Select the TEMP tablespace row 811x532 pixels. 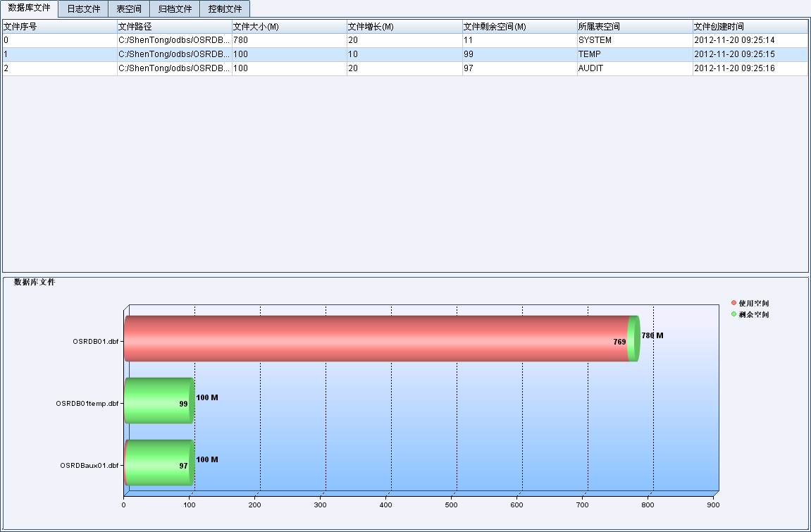tap(589, 54)
